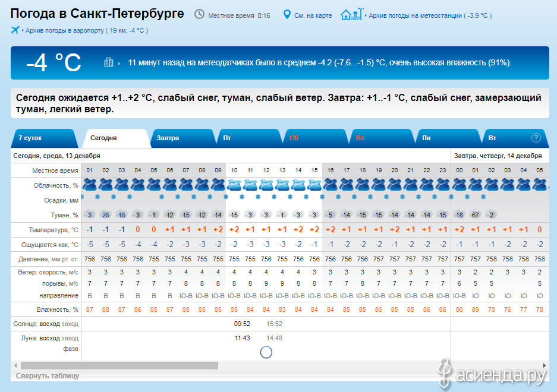Image resolution: width=557 pixels, height=392 pixels.
Task: Click the Температура, °C row label
Action: point(54,230)
